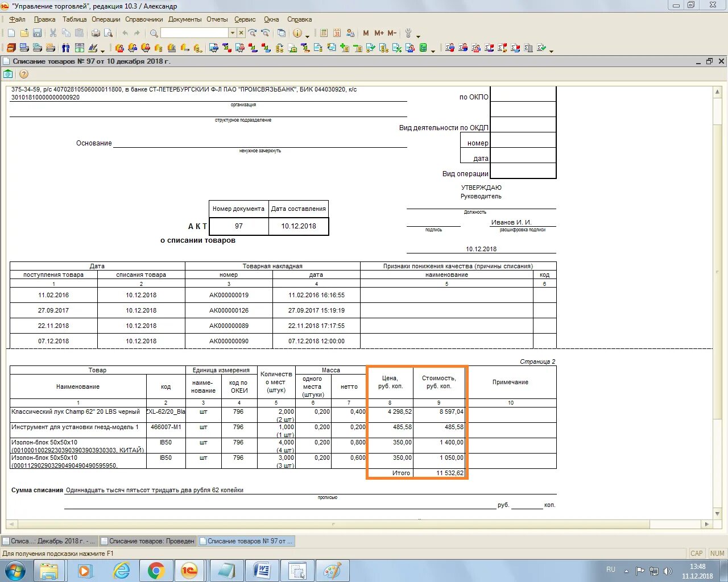Click the red book icon in second toolbar
Viewport: 728px width, 582px height.
click(11, 48)
